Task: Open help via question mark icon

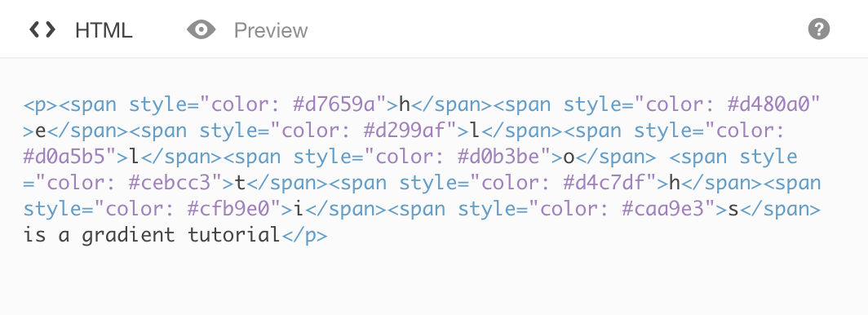Action: 819,29
